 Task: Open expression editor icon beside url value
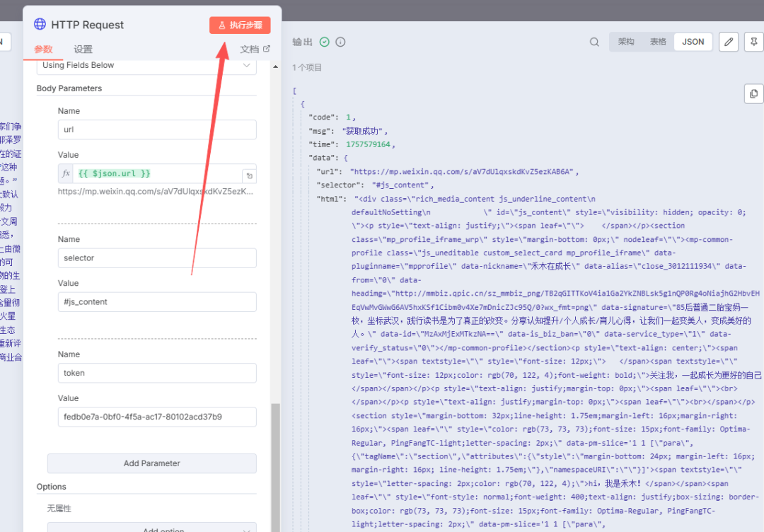250,176
